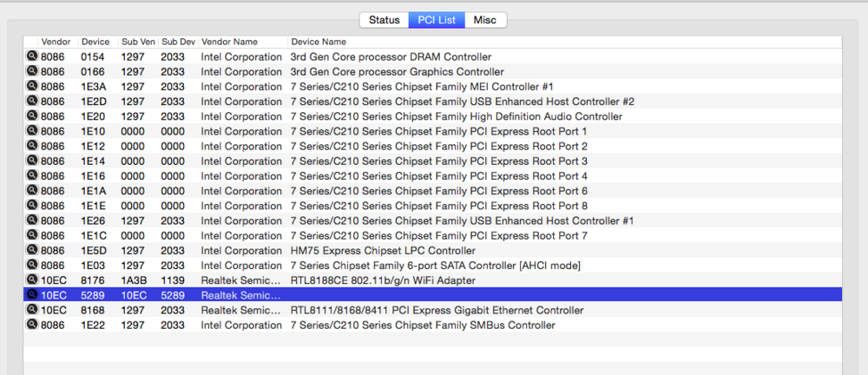This screenshot has width=868, height=375.
Task: Click magnifier icon for DRAM Controller row
Action: (x=32, y=56)
